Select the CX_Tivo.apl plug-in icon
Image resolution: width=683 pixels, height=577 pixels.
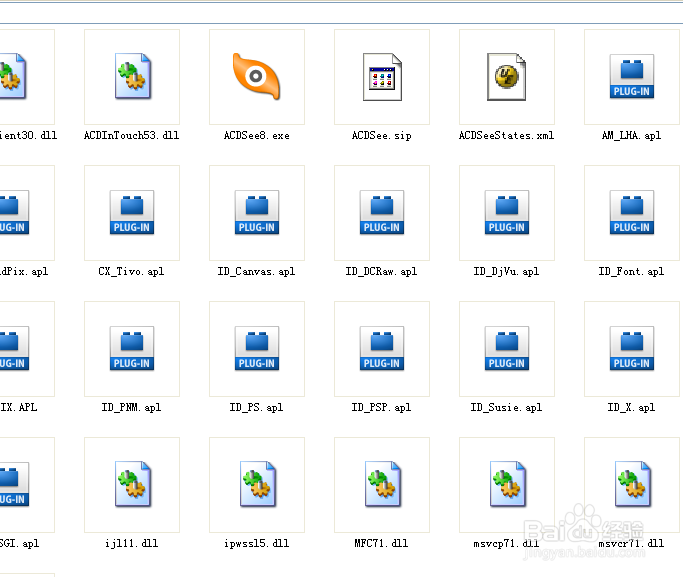(132, 212)
